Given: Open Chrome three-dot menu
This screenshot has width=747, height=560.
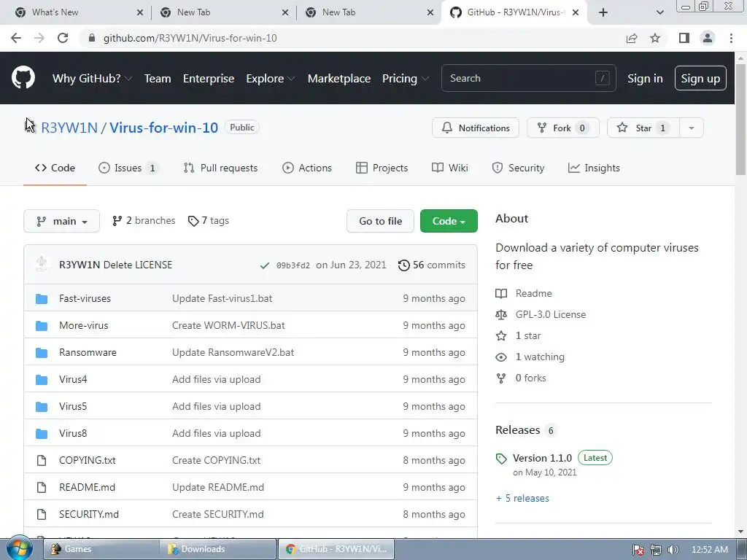Looking at the screenshot, I should tap(731, 38).
